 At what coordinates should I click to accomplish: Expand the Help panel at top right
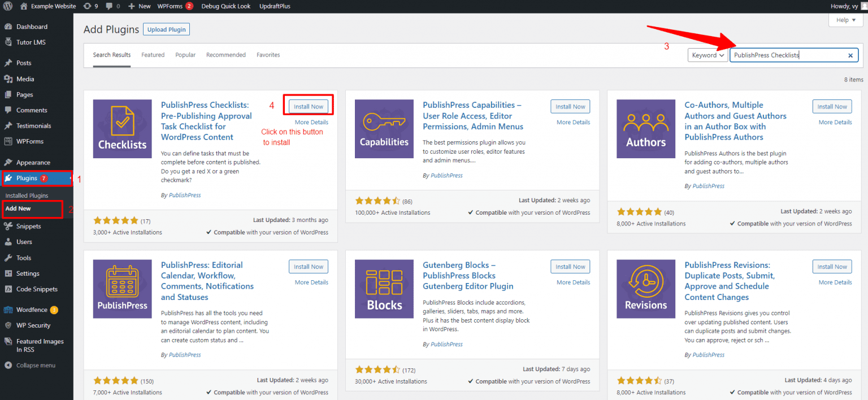click(845, 20)
